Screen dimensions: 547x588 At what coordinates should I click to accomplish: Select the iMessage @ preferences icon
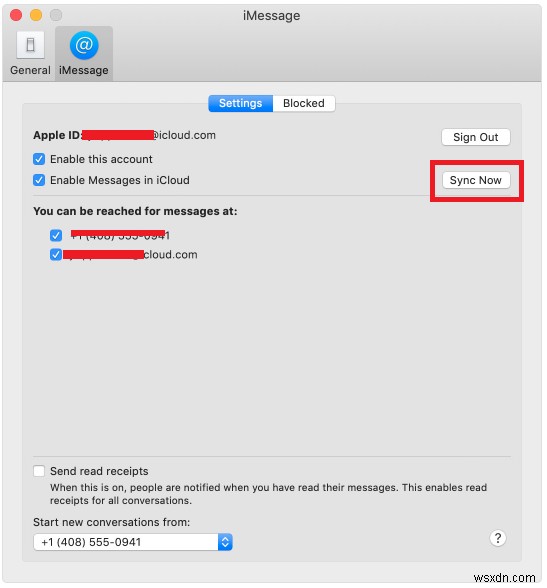84,45
